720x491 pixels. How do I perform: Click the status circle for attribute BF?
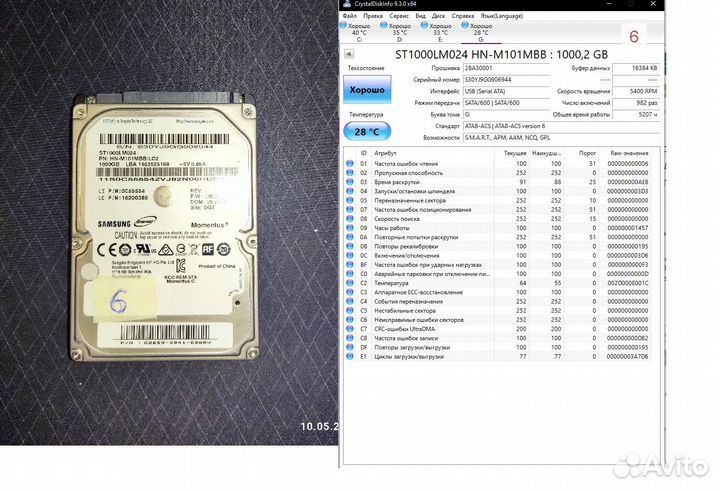coord(350,265)
